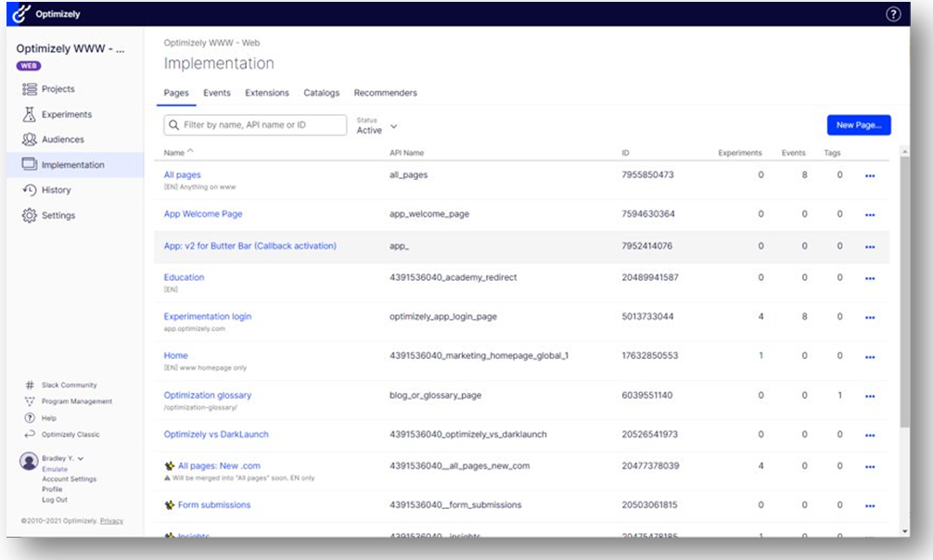Open more options for Butter Bar row
This screenshot has height=560, width=933.
[870, 247]
